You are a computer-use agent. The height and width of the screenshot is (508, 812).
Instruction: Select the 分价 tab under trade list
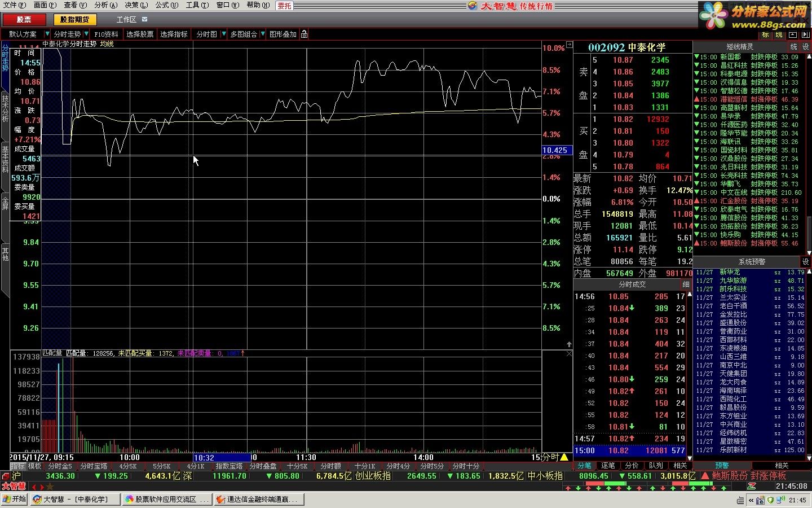pos(632,466)
